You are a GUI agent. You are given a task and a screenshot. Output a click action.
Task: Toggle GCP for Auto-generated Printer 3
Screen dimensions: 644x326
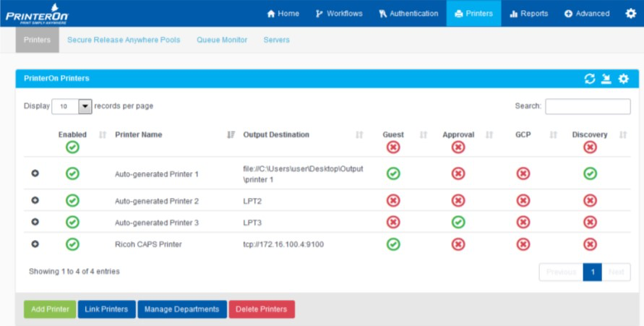tap(523, 222)
